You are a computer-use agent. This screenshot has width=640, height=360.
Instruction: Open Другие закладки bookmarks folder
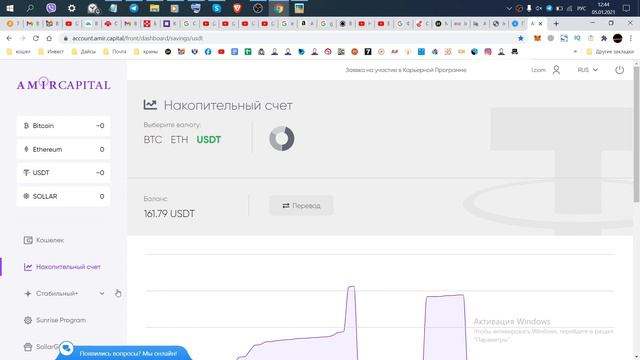tap(610, 51)
